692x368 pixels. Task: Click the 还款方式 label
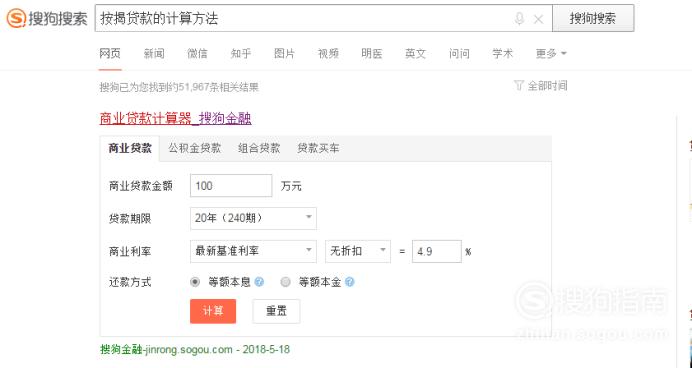pyautogui.click(x=130, y=282)
